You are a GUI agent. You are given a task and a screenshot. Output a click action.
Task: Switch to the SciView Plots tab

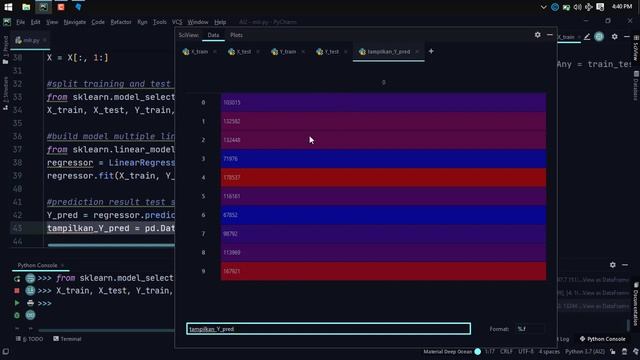(x=236, y=35)
